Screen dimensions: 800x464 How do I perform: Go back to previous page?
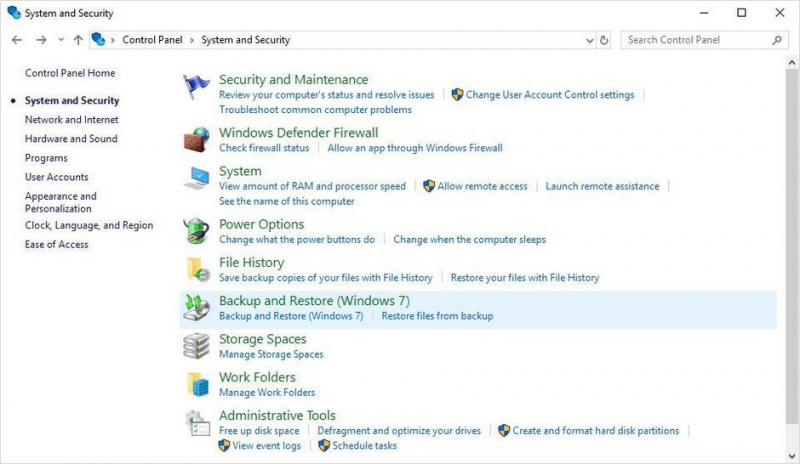[x=17, y=40]
